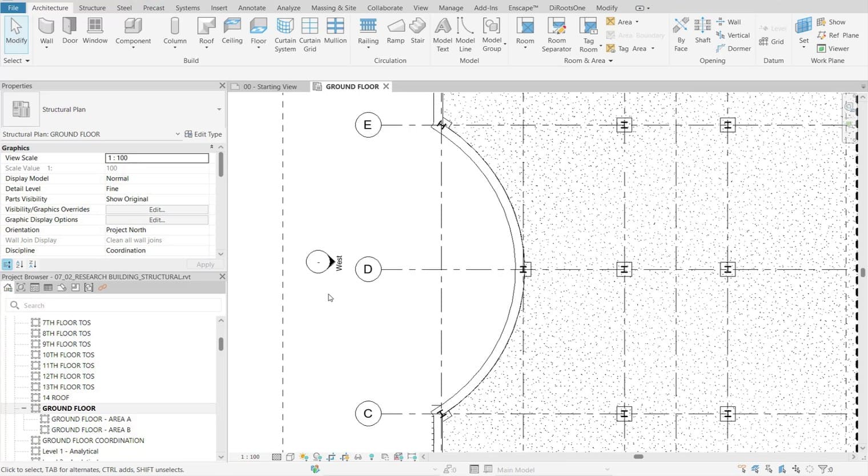
Task: Click Edit for Graphic Display Options
Action: [x=157, y=220]
